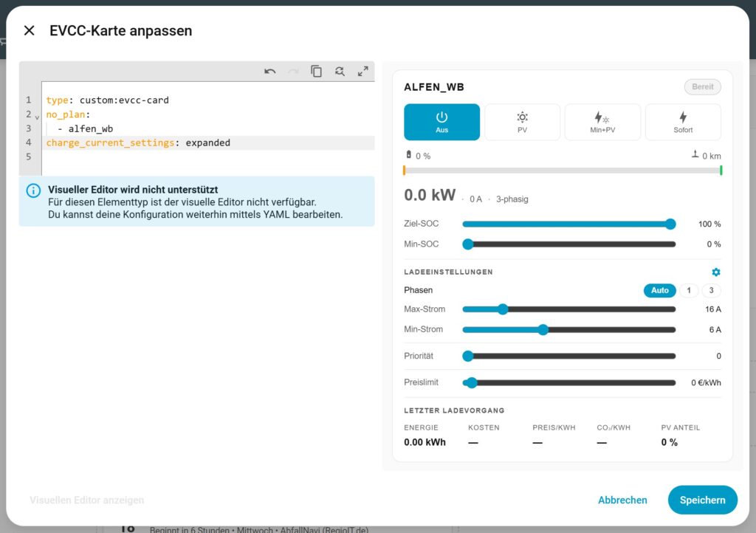This screenshot has width=756, height=533.
Task: Expand the code editor to fullscreen
Action: point(362,72)
